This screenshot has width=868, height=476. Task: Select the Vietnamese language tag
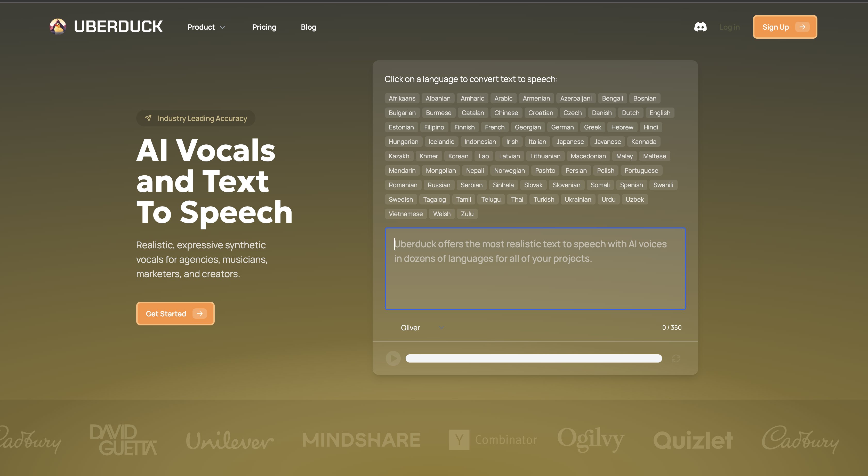click(405, 214)
